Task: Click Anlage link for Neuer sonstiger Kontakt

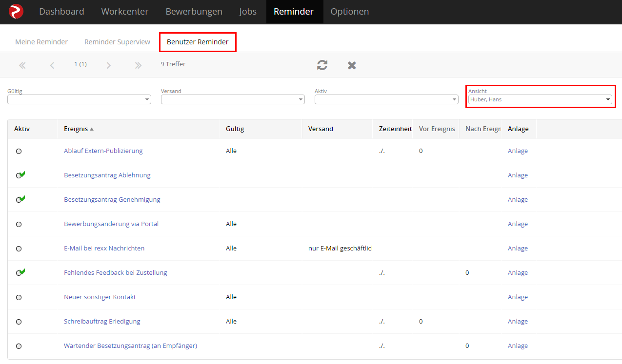Action: click(x=518, y=297)
